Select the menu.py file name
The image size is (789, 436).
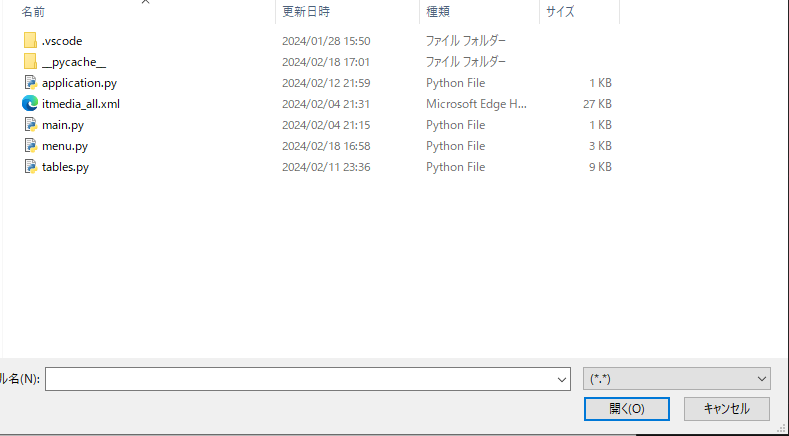coord(65,146)
